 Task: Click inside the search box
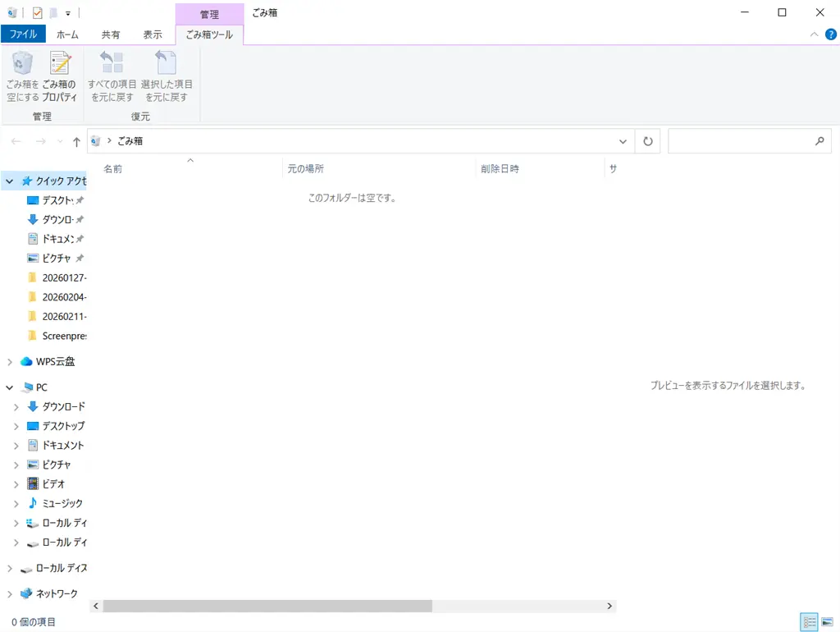coord(746,140)
